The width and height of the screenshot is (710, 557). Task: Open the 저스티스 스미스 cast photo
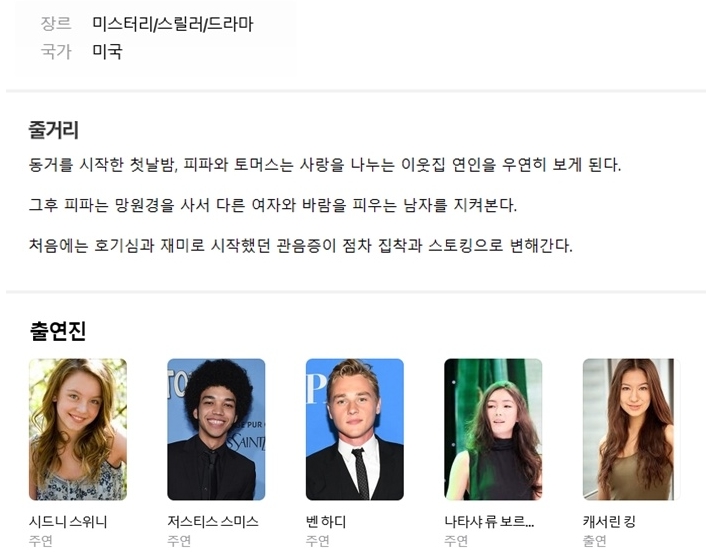pyautogui.click(x=216, y=429)
